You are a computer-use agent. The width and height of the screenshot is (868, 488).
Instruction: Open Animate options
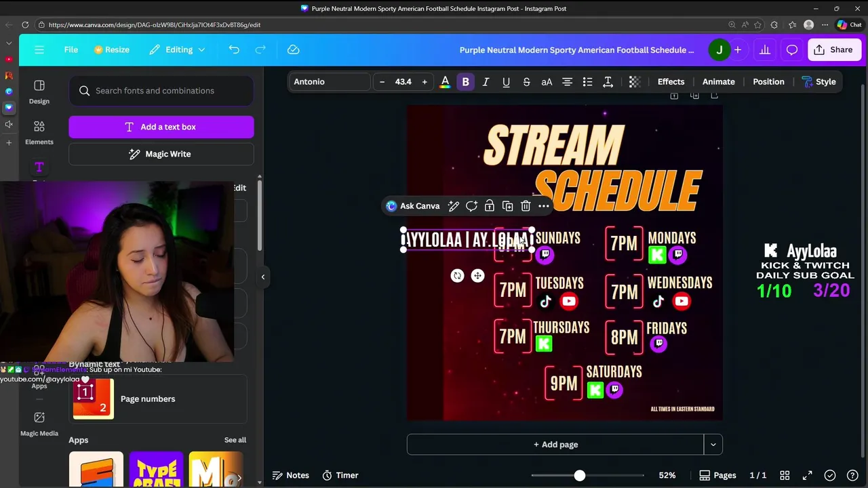pos(718,81)
